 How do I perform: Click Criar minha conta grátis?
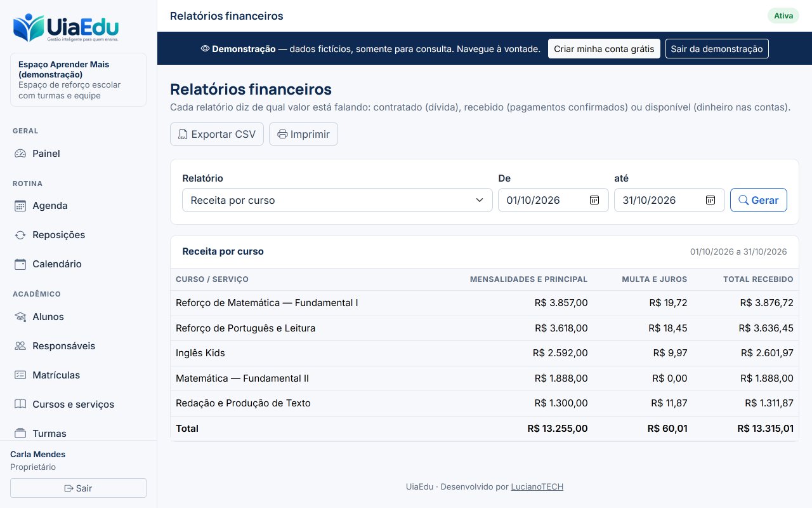coord(604,48)
